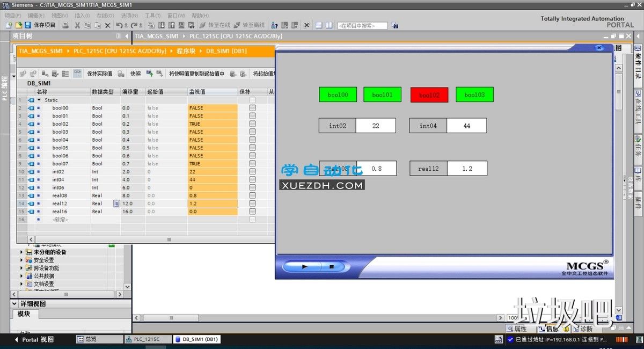The height and width of the screenshot is (349, 644).
Task: Click the project search input field
Action: [362, 25]
